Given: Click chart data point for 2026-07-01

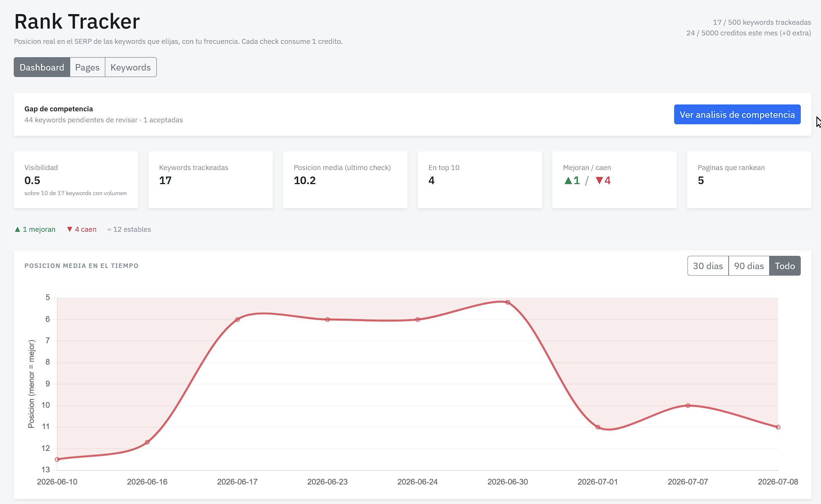Looking at the screenshot, I should tap(598, 427).
